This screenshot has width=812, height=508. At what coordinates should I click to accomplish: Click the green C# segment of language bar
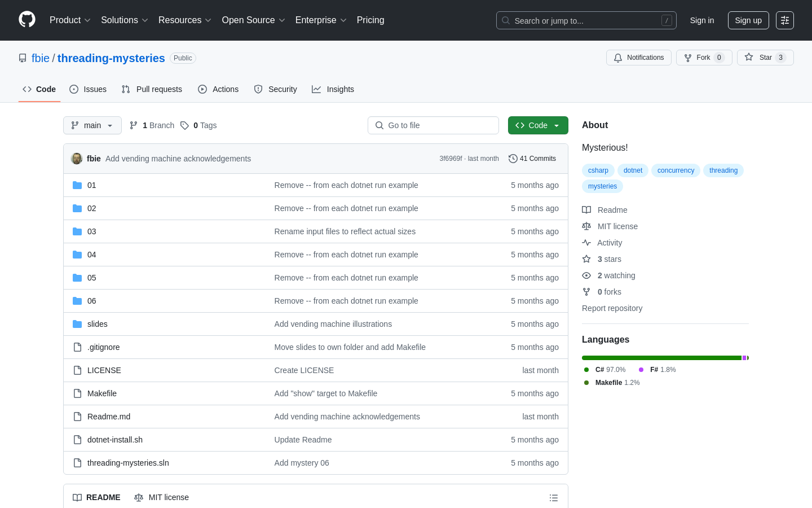pos(661,358)
